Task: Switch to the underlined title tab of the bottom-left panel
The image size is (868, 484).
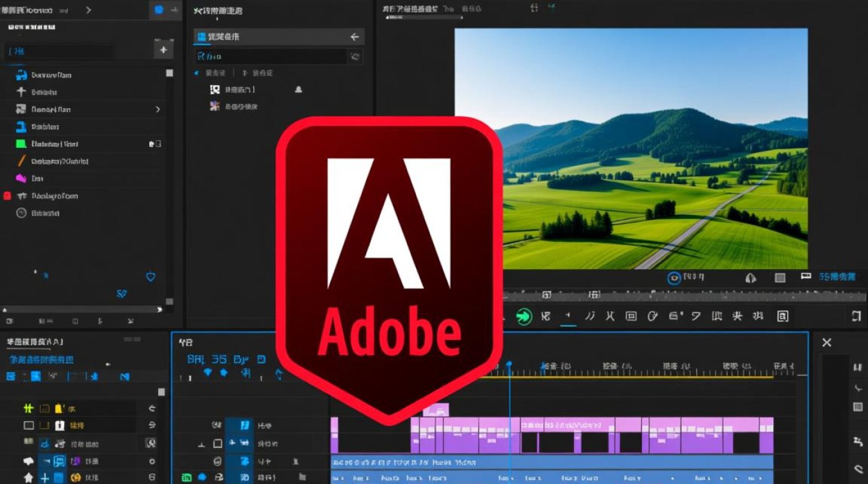Action: pyautogui.click(x=36, y=341)
